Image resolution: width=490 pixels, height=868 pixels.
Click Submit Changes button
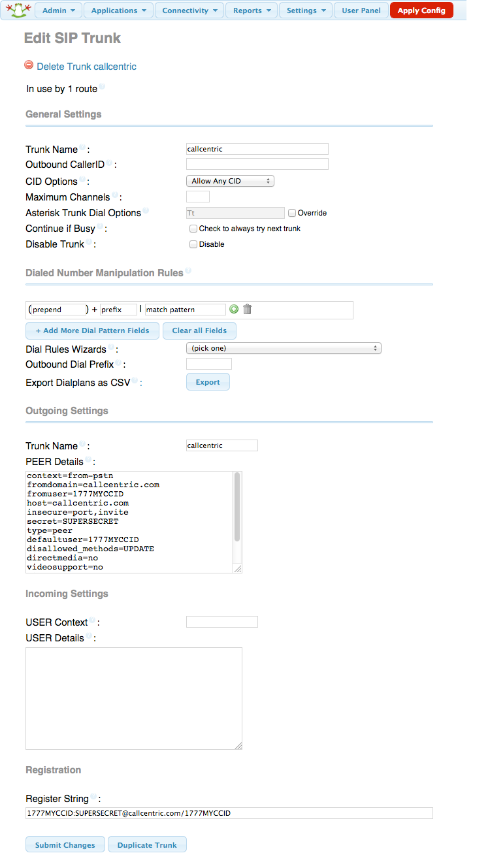[65, 845]
